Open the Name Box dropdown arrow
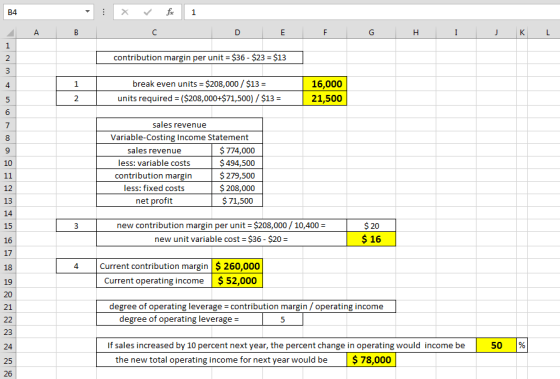 click(x=88, y=12)
